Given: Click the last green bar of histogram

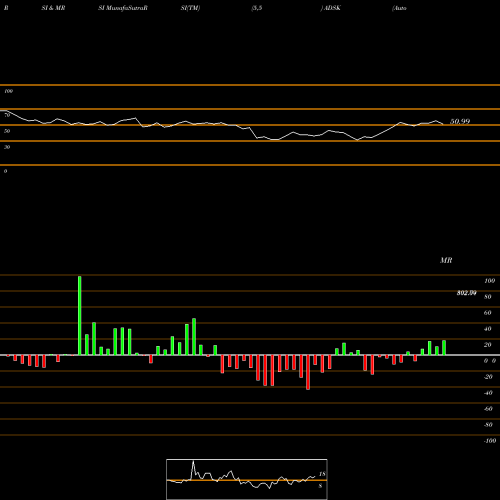Looking at the screenshot, I should click(x=444, y=348).
